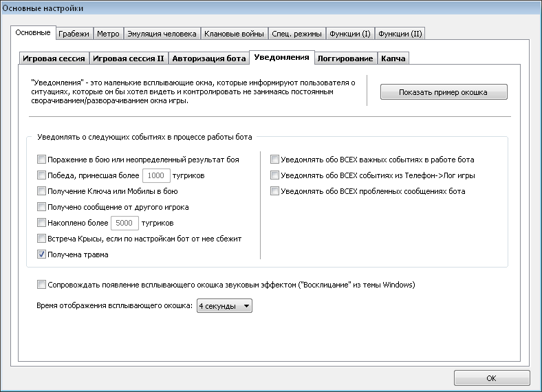Tick the Накоплено более тугриков checkbox
Viewport: 542px width, 392px height.
click(41, 223)
